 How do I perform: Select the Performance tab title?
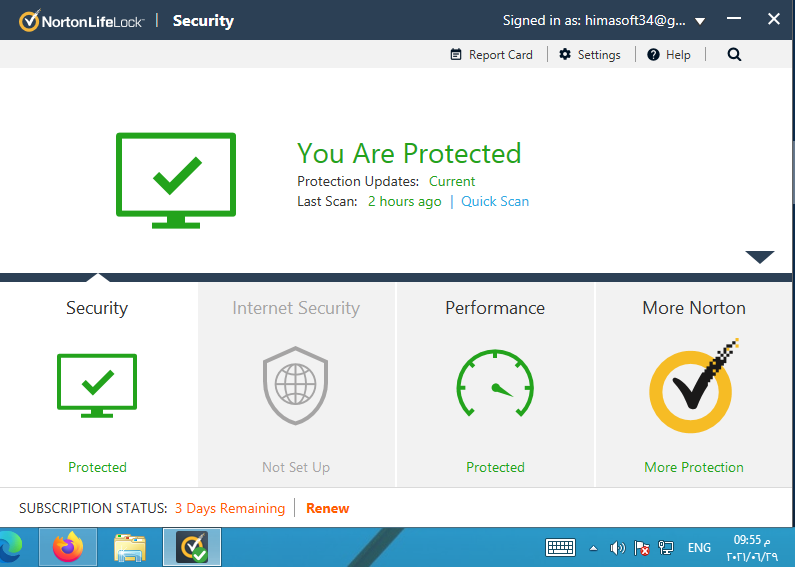click(x=495, y=308)
